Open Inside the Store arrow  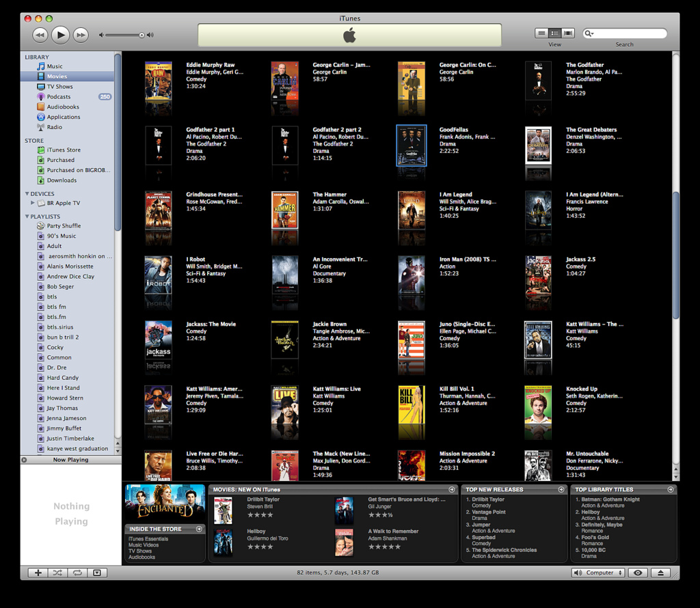coord(199,529)
